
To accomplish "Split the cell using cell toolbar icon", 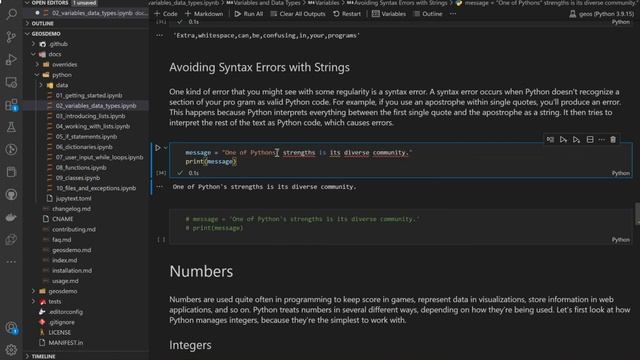I will (590, 140).
